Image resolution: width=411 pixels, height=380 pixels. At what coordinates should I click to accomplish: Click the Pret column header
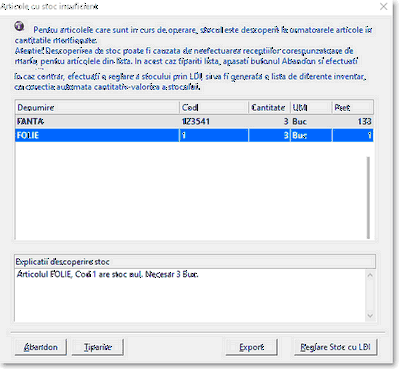pyautogui.click(x=353, y=108)
